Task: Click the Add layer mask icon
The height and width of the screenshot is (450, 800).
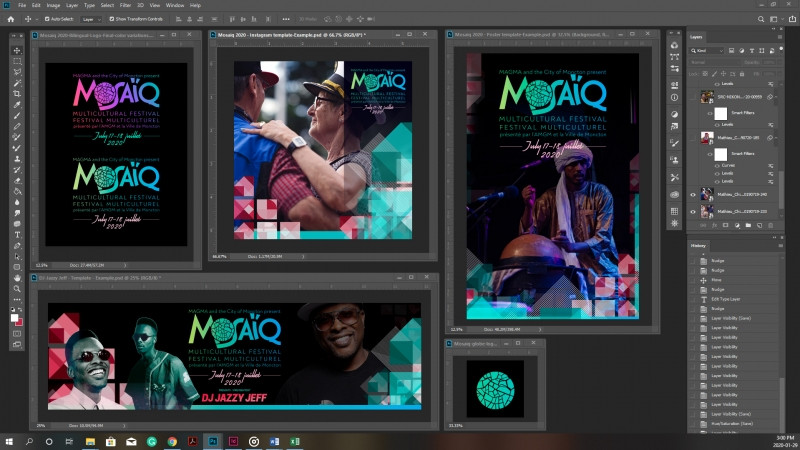Action: coord(726,225)
